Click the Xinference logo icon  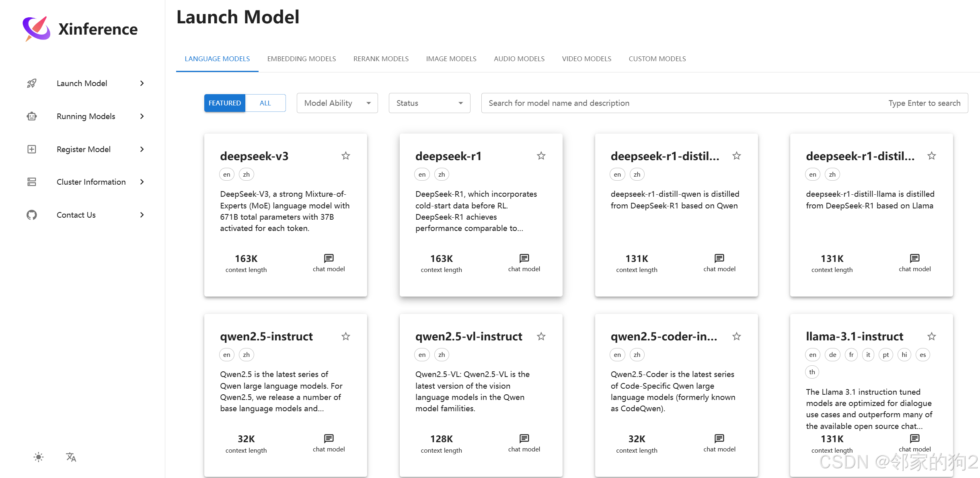coord(36,29)
